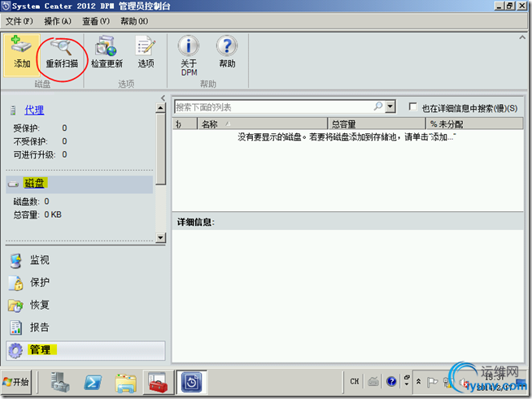Click the DPM console taskbar button

[192, 382]
